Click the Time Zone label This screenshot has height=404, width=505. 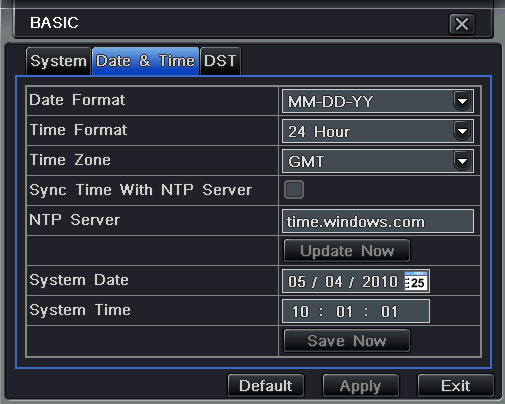(x=70, y=160)
